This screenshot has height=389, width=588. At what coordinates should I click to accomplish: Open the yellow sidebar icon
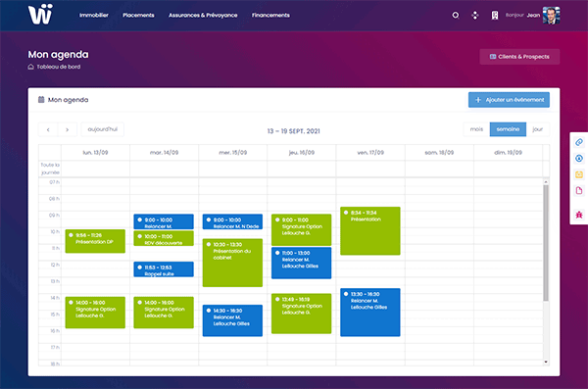pyautogui.click(x=579, y=174)
